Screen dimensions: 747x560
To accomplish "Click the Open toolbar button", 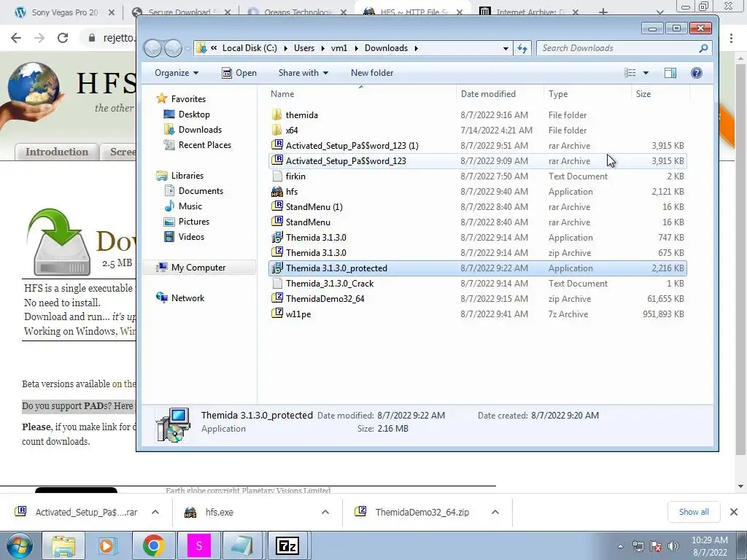I will [239, 73].
